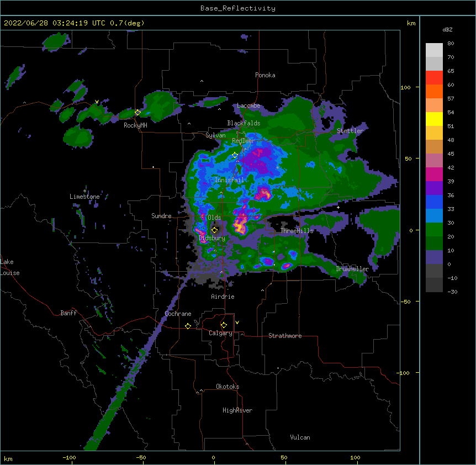The height and width of the screenshot is (465, 476).
Task: Click the Calgary city label
Action: [220, 333]
